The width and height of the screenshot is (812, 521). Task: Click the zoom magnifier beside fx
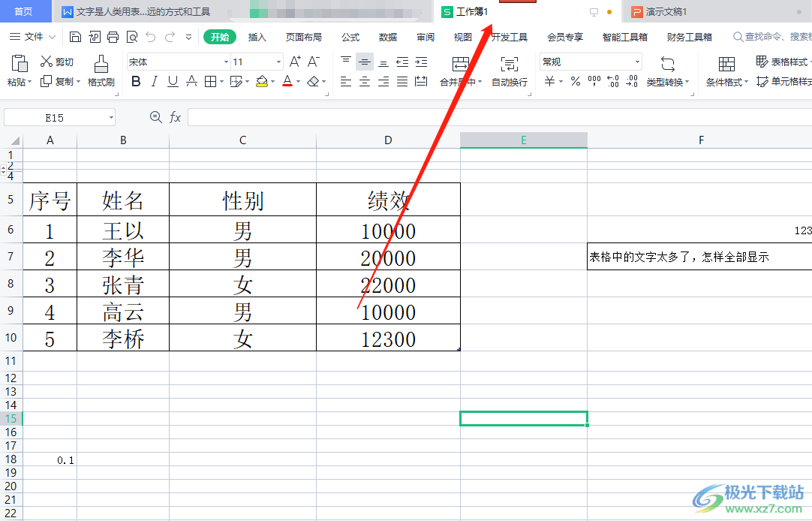[155, 117]
